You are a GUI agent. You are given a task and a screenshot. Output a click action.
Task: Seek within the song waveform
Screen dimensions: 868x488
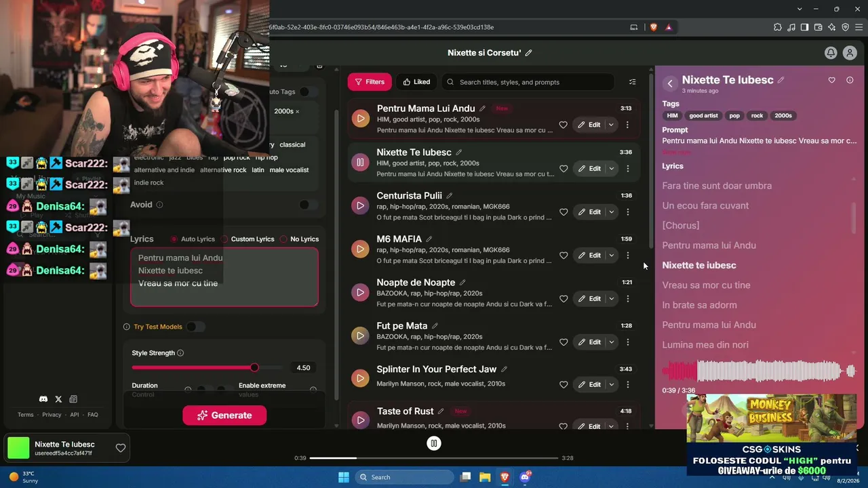click(759, 371)
